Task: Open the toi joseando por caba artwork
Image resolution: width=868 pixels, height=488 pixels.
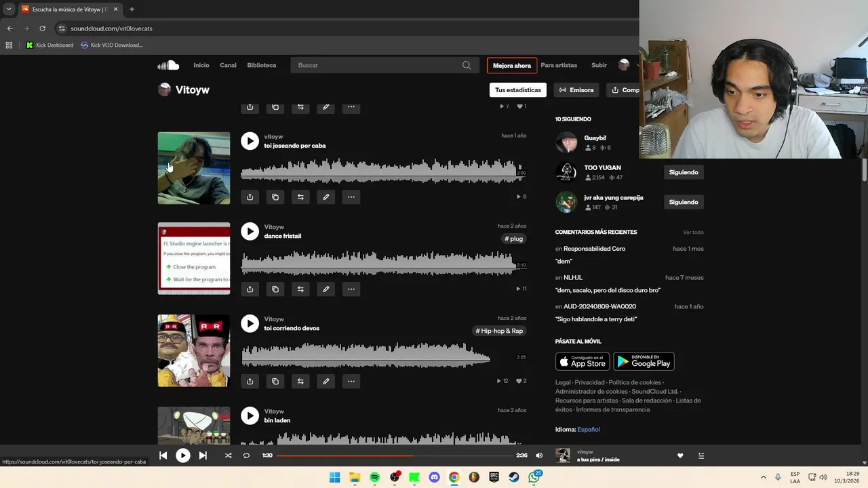Action: click(194, 168)
